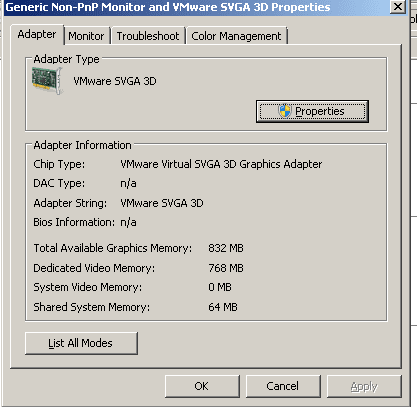Click the 768 MB dedicated video memory value
This screenshot has width=417, height=407.
point(226,268)
